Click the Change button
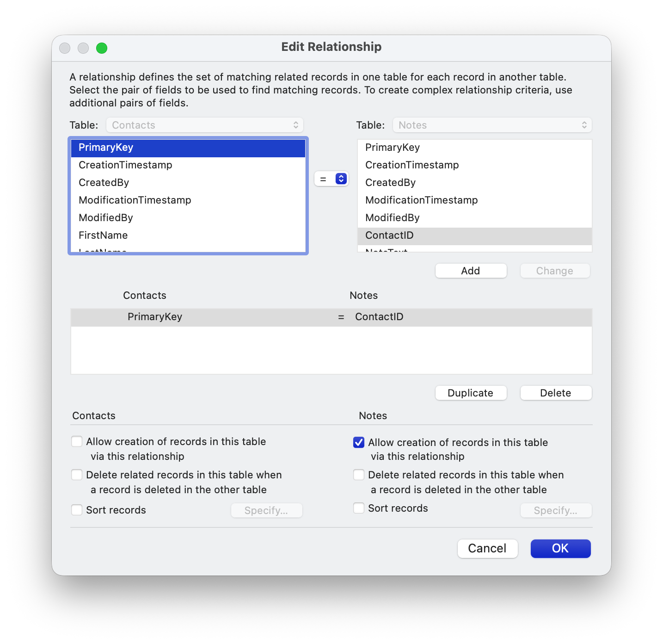 pyautogui.click(x=555, y=271)
